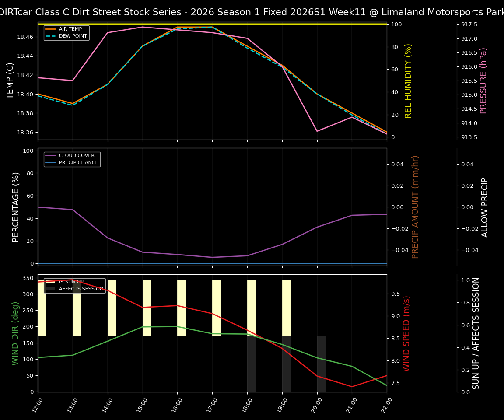Screen dimensions: 504x420
Task: Expand the top legend box in the temperature plot
Action: (66, 32)
